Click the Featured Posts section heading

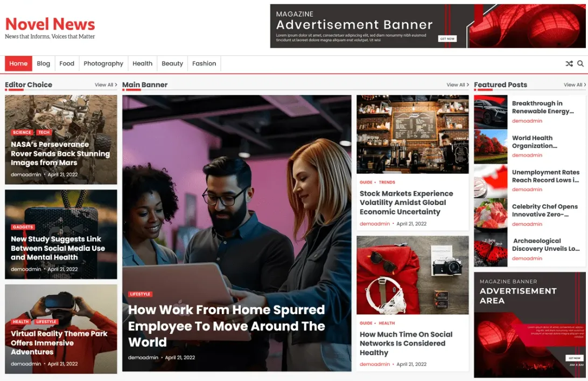coord(500,84)
